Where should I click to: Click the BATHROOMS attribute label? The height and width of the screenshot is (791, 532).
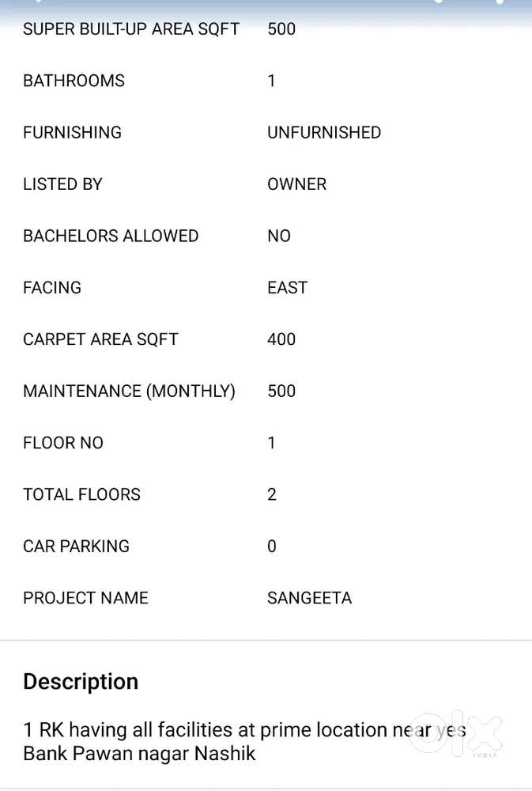click(x=73, y=81)
